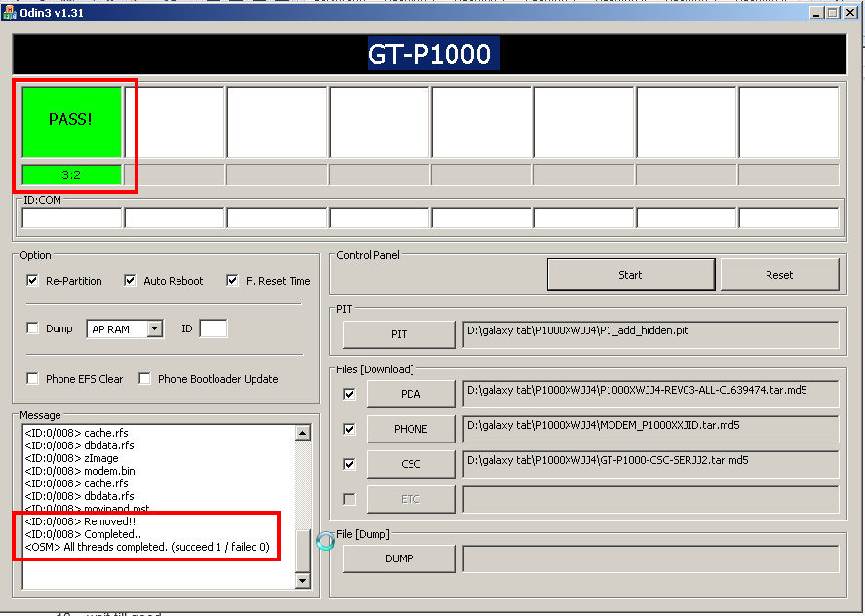Screen dimensions: 865x616
Task: Click the "Control Panel" group label
Action: (x=368, y=255)
